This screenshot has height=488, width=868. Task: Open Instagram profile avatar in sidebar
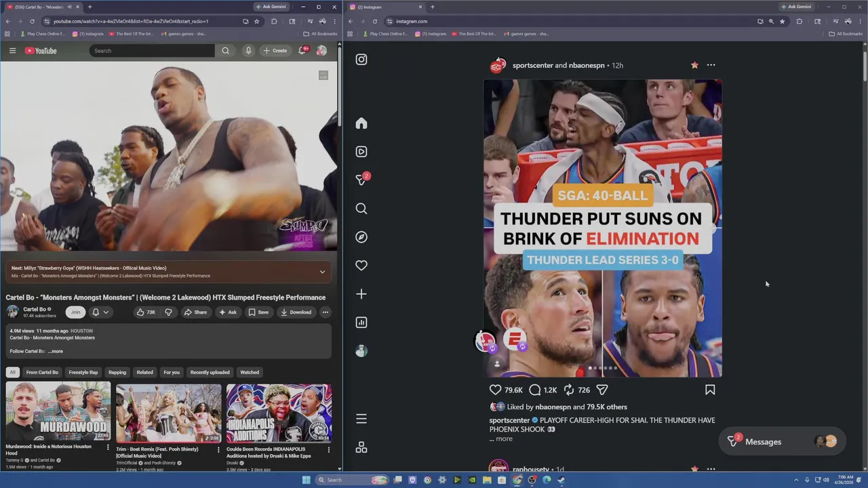361,351
